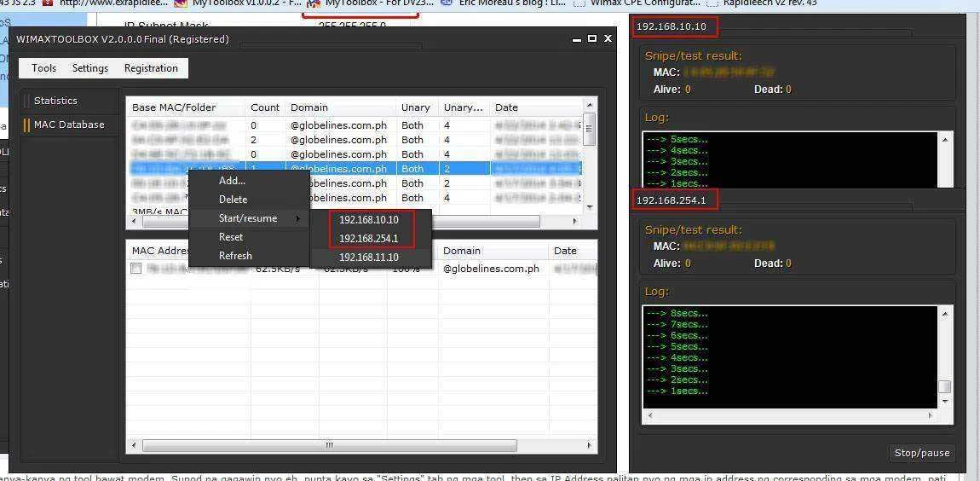Image resolution: width=980 pixels, height=481 pixels.
Task: Click the Rapidleech v2 rev. 43 browser tab
Action: pyautogui.click(x=761, y=3)
